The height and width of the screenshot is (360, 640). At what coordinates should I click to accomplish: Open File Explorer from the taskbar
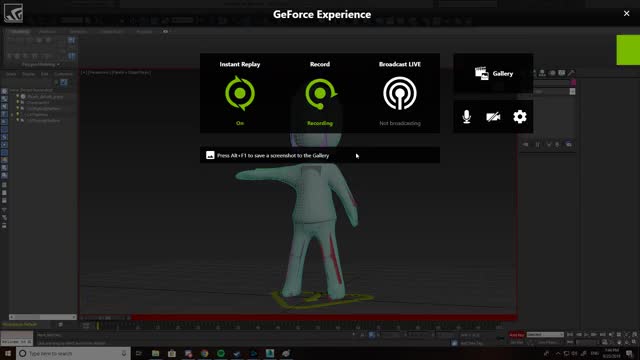coord(156,353)
